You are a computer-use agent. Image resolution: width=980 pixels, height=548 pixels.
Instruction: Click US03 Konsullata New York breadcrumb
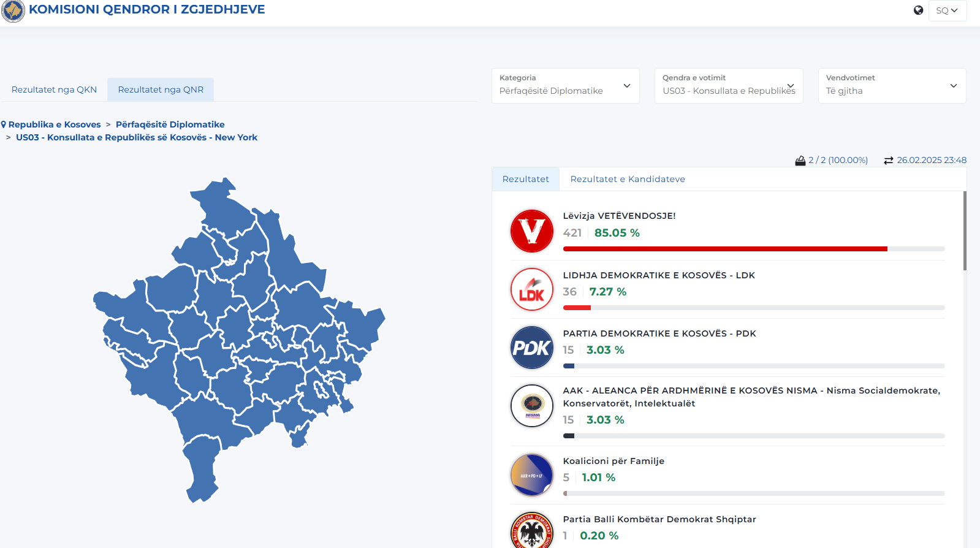point(137,137)
